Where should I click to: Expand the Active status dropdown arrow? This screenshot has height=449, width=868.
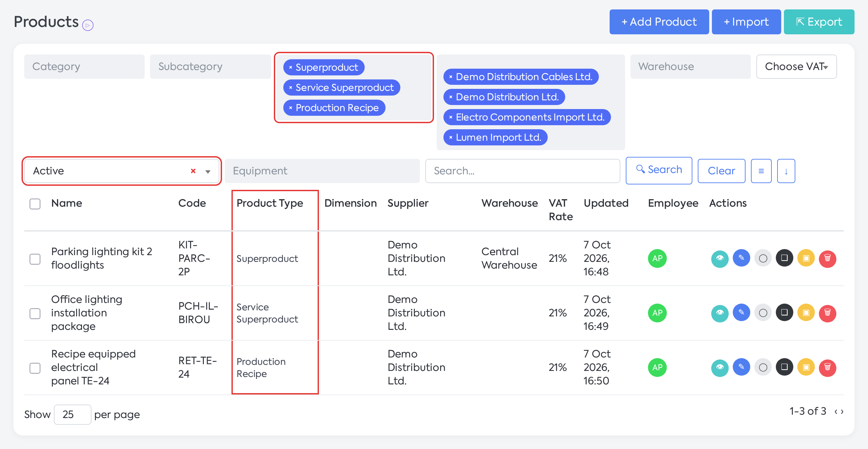208,171
